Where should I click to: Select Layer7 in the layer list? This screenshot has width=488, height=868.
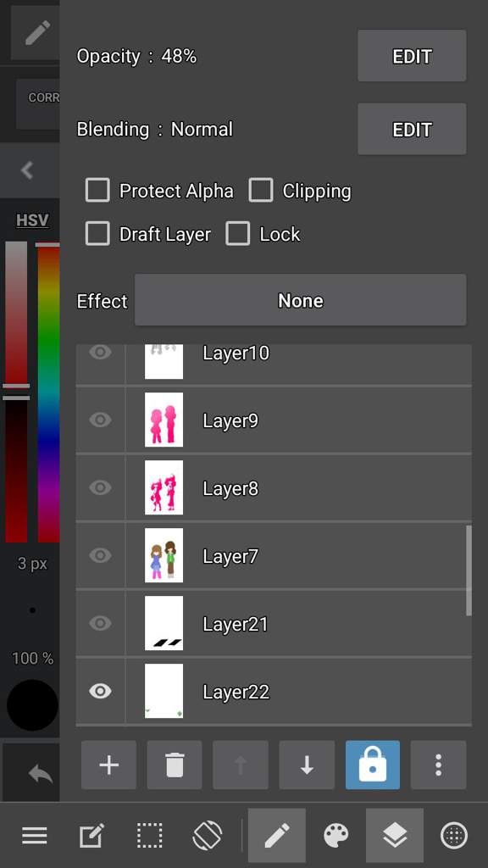274,555
